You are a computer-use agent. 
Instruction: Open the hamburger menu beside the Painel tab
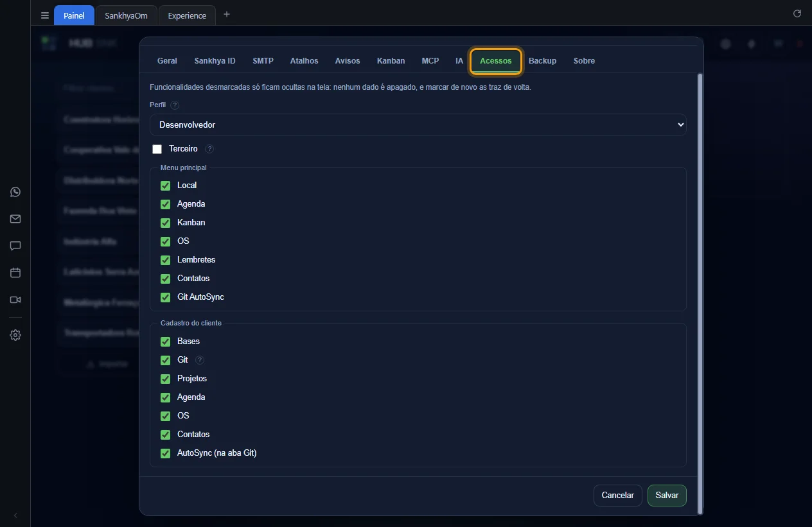click(x=45, y=15)
